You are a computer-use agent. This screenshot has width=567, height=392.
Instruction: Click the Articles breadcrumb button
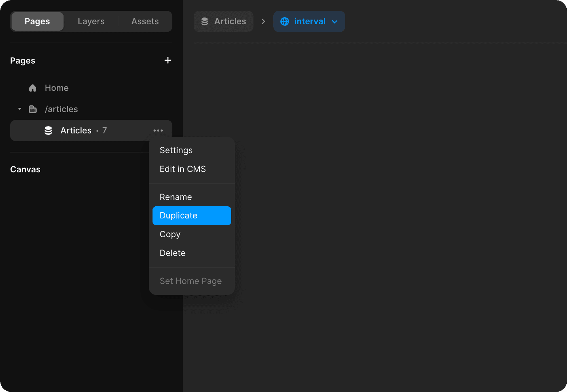point(224,22)
